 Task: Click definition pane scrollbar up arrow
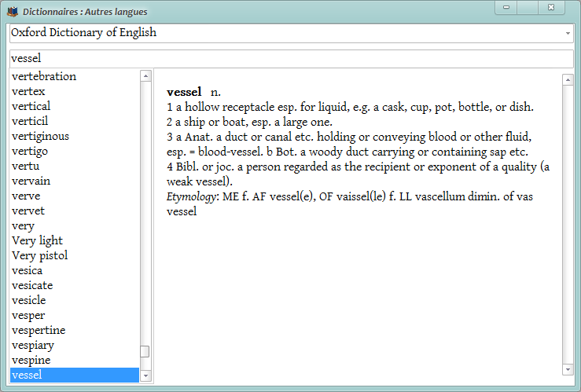coord(568,79)
